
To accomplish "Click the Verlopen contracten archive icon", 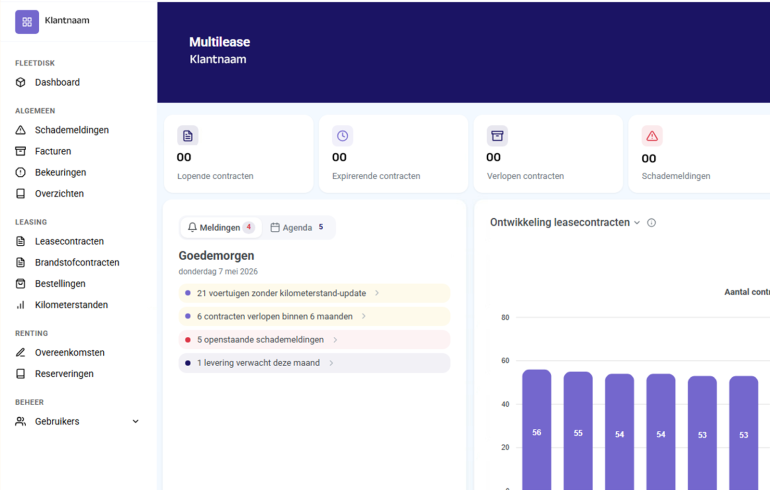I will [x=497, y=136].
